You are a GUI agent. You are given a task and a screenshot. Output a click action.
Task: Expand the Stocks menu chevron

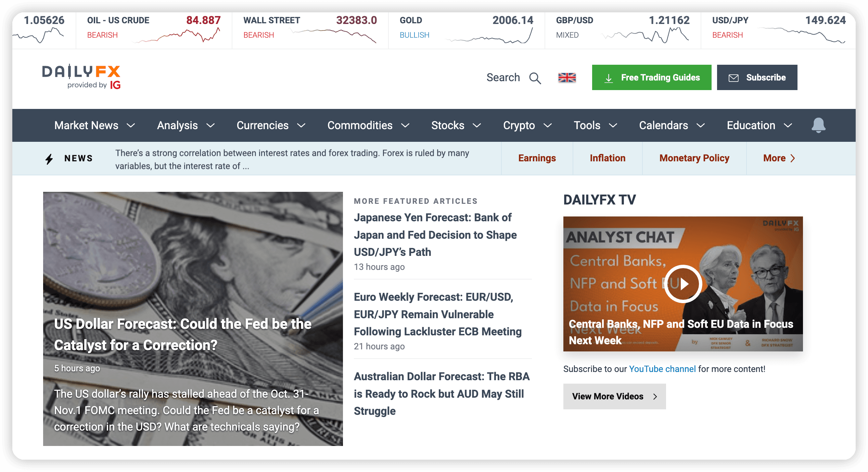pos(477,126)
